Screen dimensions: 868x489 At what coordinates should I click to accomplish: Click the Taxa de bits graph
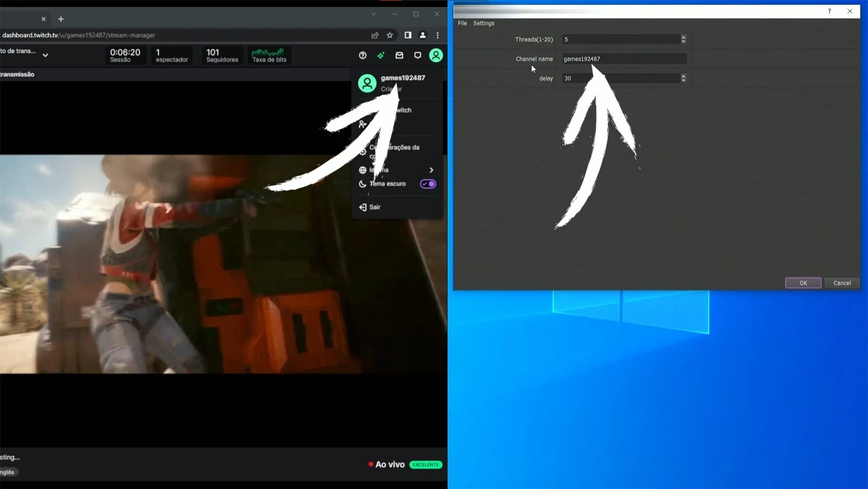click(269, 55)
